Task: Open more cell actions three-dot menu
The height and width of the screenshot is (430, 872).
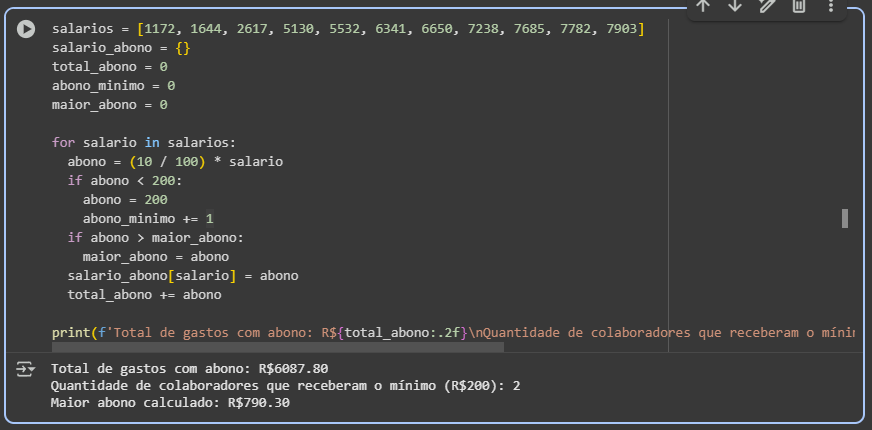Action: (x=831, y=6)
